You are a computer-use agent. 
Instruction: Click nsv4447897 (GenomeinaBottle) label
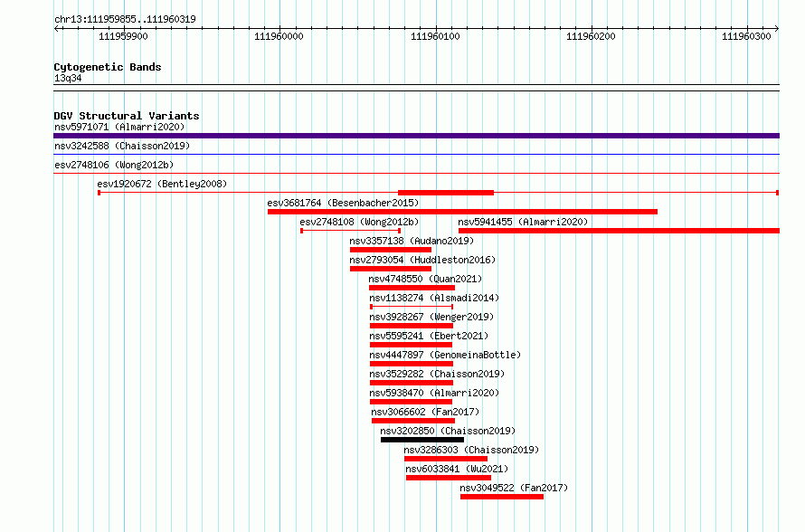[445, 355]
